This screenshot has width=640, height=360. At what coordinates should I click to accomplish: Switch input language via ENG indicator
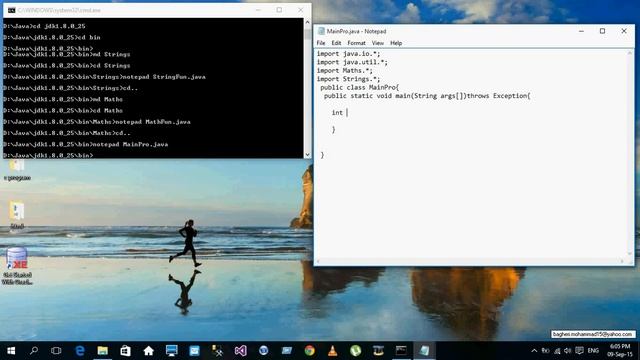click(593, 351)
